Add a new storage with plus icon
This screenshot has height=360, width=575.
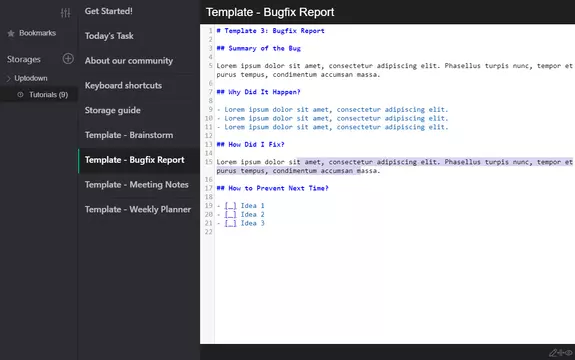pyautogui.click(x=68, y=59)
